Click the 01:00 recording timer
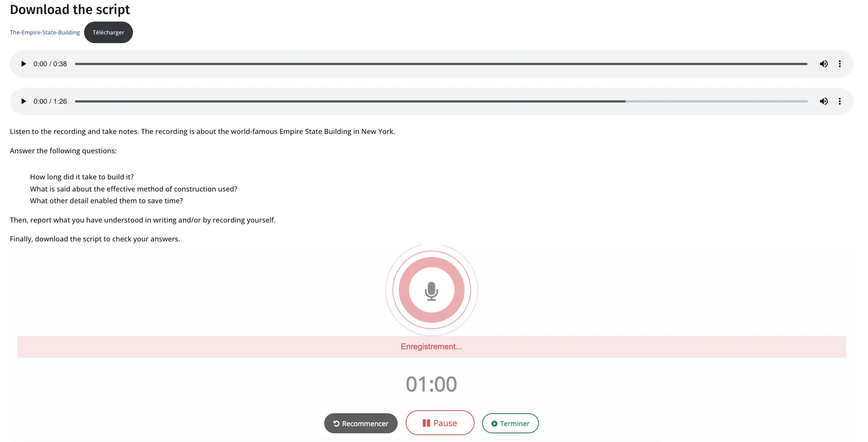Viewport: 868px width, 442px height. [431, 384]
